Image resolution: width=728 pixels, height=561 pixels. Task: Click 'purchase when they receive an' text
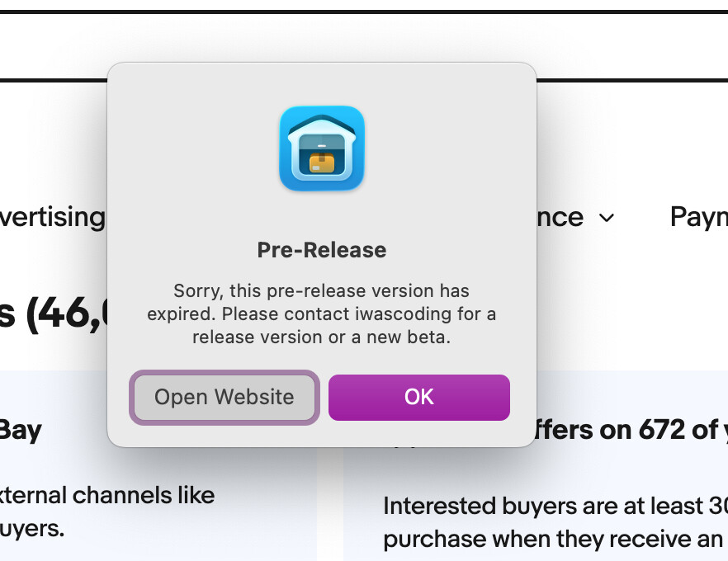point(553,540)
